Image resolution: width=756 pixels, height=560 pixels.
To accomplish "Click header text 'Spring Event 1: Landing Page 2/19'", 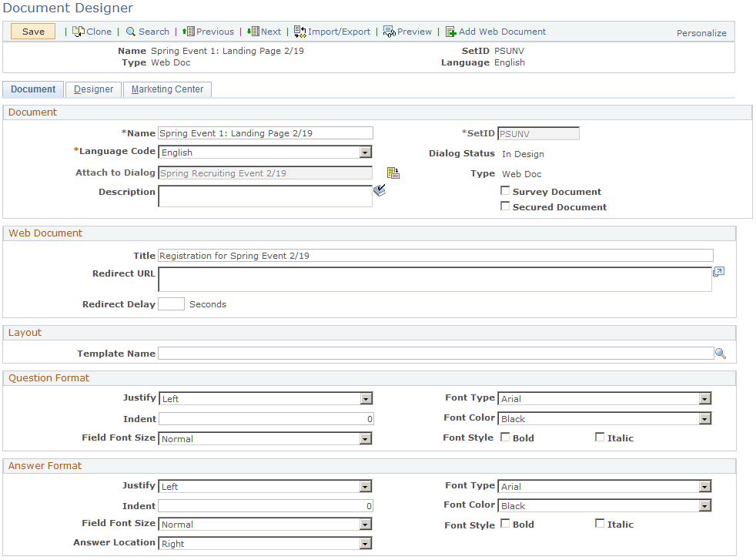I will pyautogui.click(x=227, y=51).
